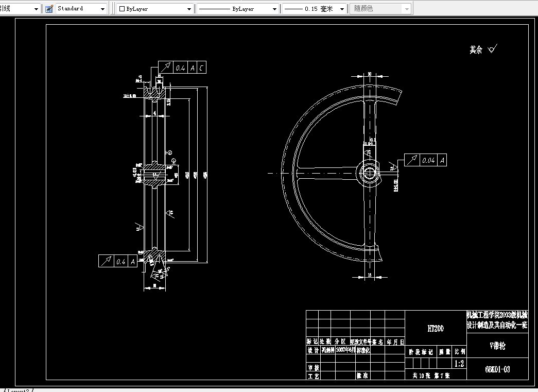The image size is (538, 392).
Task: Select the 质量 title block cell
Action: point(445,352)
